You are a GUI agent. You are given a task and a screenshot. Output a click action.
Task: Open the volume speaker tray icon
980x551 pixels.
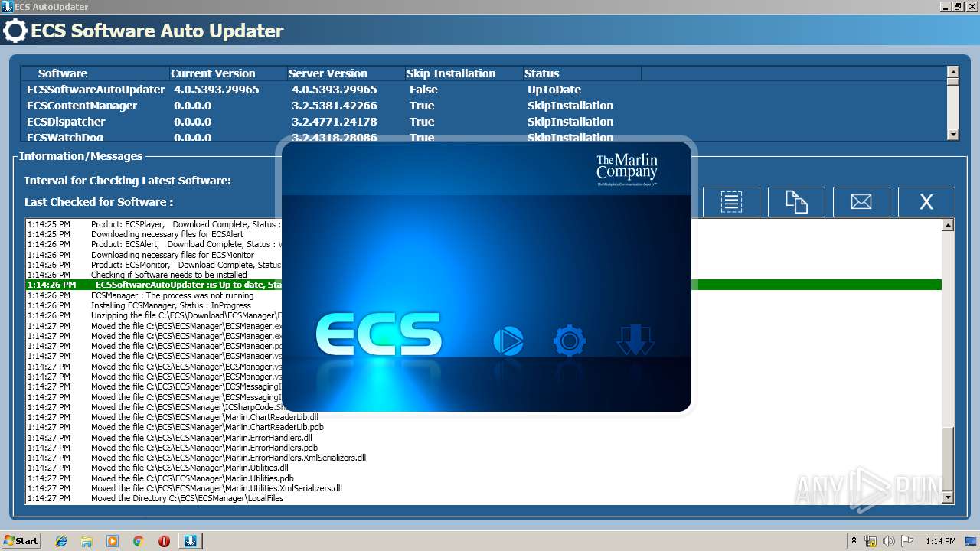888,541
